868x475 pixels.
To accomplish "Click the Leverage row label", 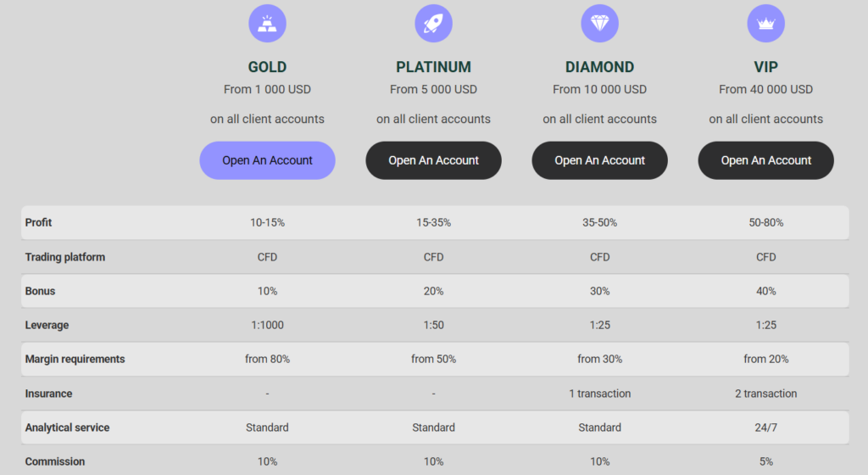I will click(47, 325).
